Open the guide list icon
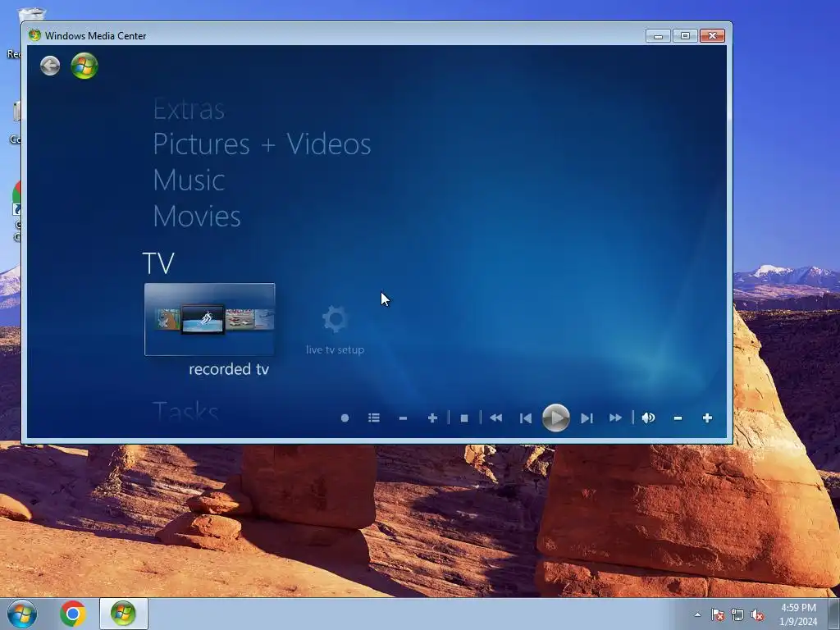 374,418
